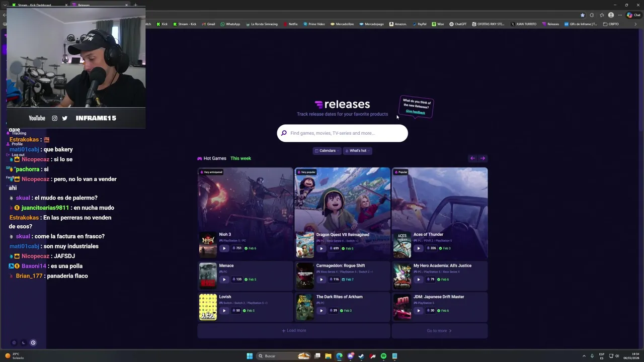Toggle the Menace bell showing 135

click(x=236, y=280)
